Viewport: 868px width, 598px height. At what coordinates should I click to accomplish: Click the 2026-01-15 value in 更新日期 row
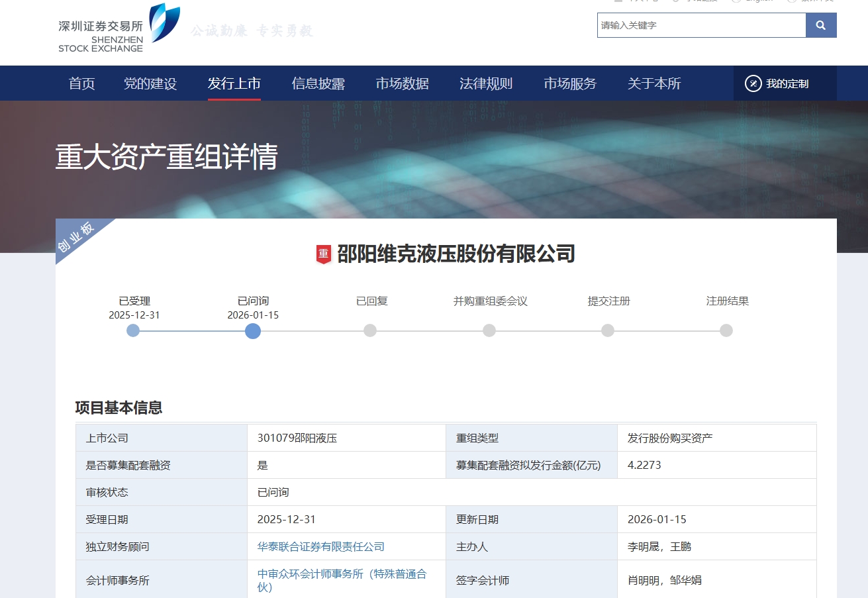pos(657,519)
